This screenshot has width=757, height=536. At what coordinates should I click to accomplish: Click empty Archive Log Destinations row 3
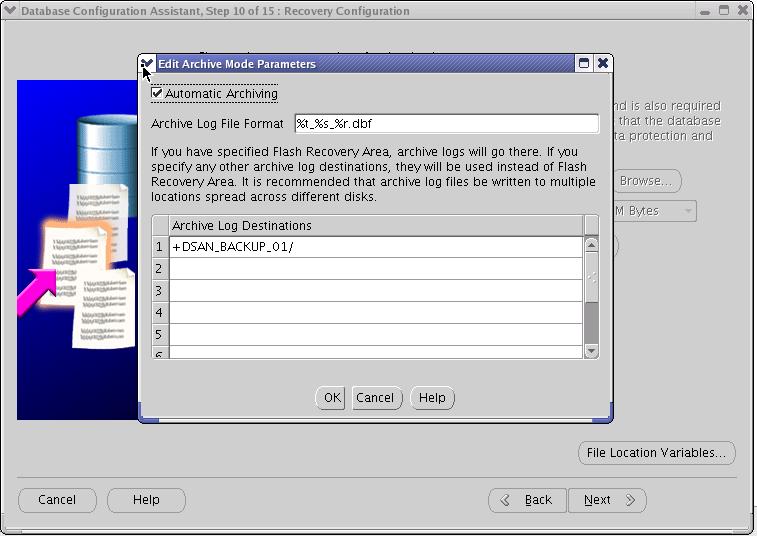376,291
